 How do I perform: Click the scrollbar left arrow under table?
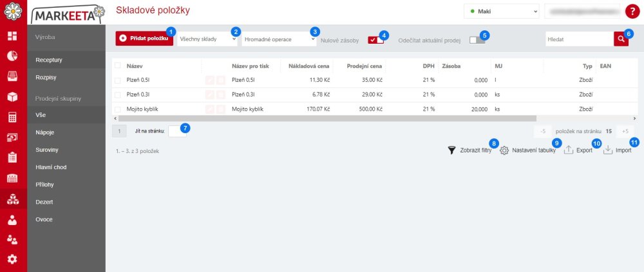click(115, 118)
